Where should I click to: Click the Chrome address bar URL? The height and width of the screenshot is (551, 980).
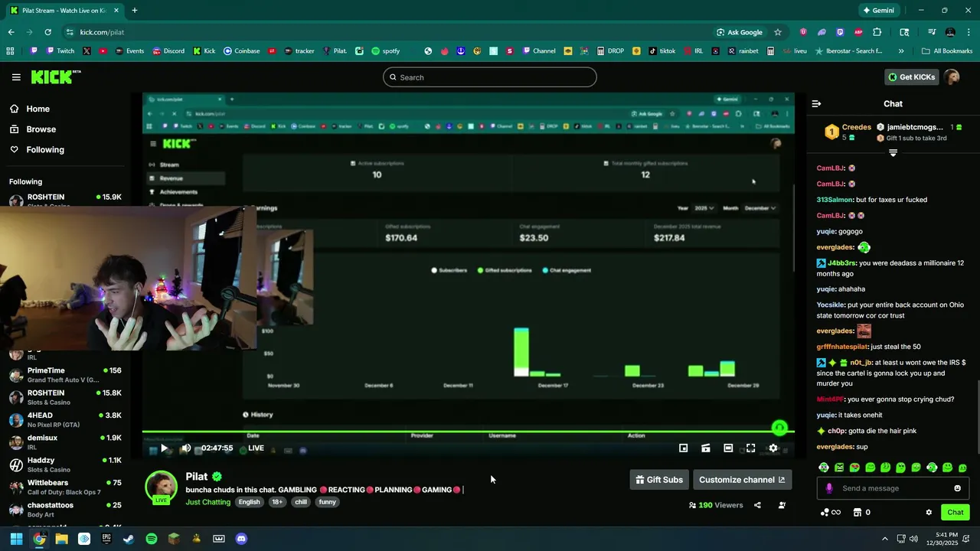click(102, 32)
